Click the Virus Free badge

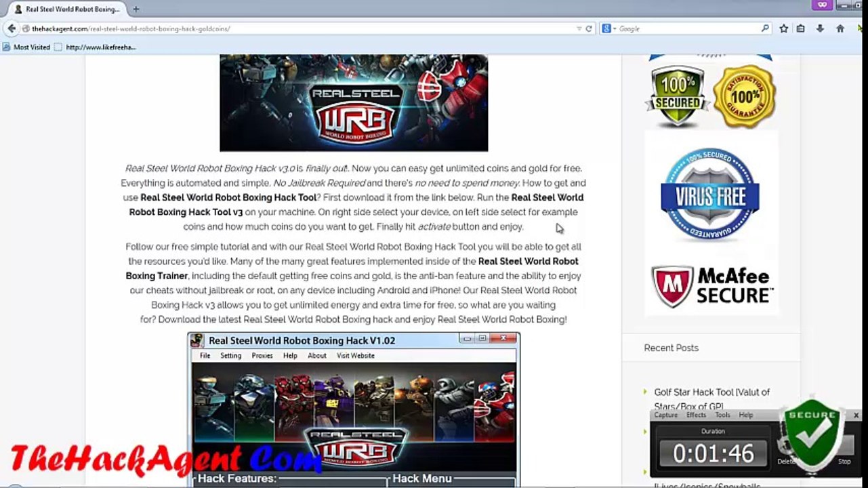point(709,195)
